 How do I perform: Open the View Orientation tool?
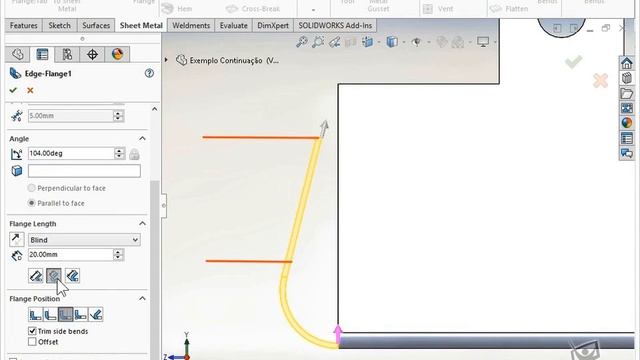[x=367, y=42]
